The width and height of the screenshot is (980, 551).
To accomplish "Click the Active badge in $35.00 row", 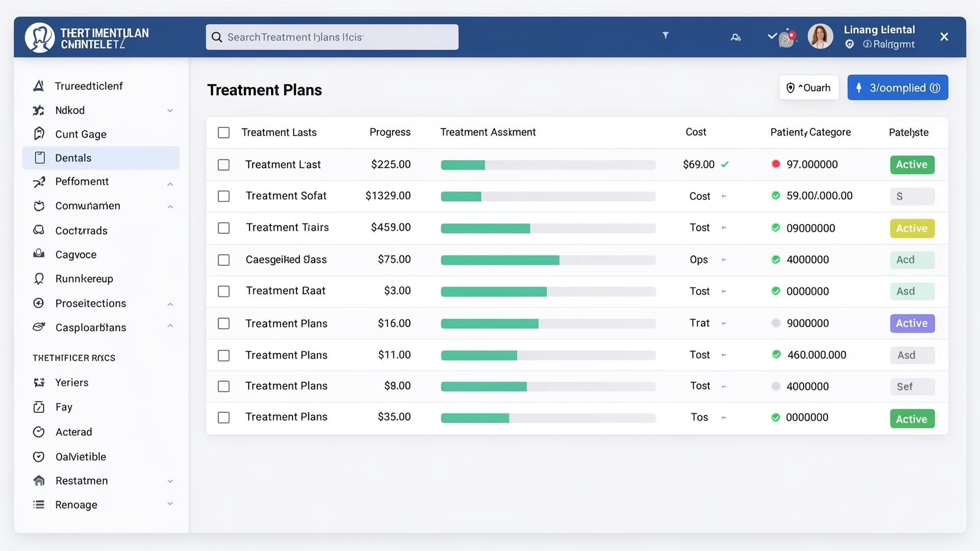I will pos(912,419).
